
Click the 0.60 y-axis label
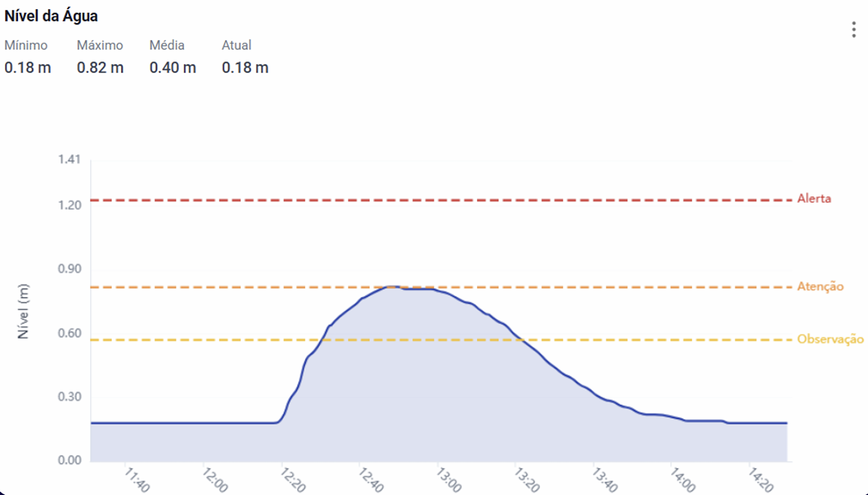[x=69, y=333]
